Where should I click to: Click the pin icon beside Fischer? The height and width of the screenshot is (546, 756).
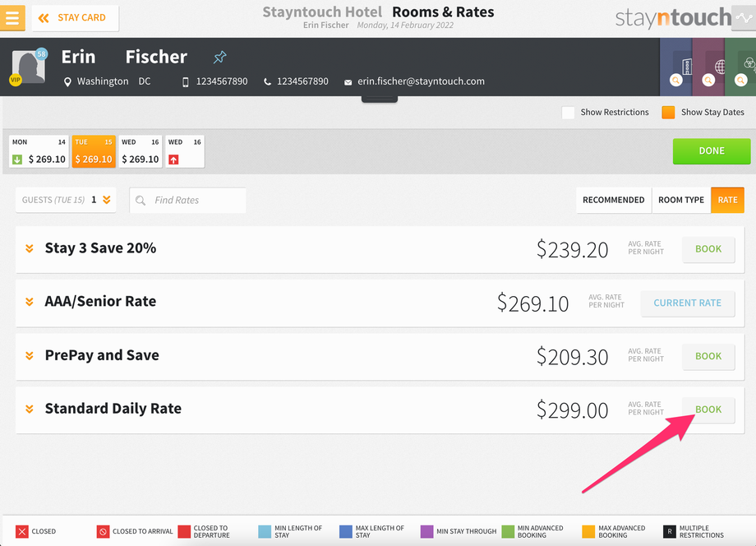point(220,58)
